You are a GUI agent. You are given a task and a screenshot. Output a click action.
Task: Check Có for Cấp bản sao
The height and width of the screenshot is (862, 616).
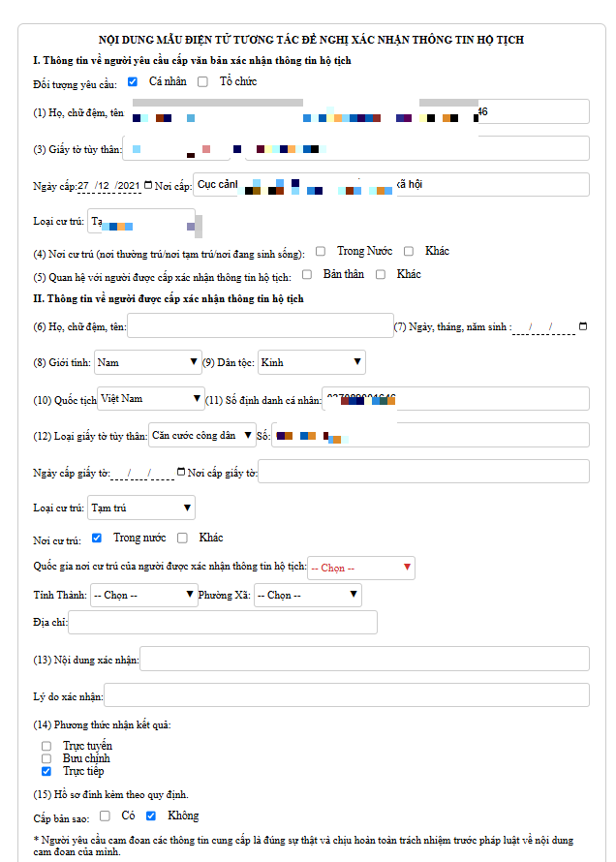pyautogui.click(x=105, y=816)
